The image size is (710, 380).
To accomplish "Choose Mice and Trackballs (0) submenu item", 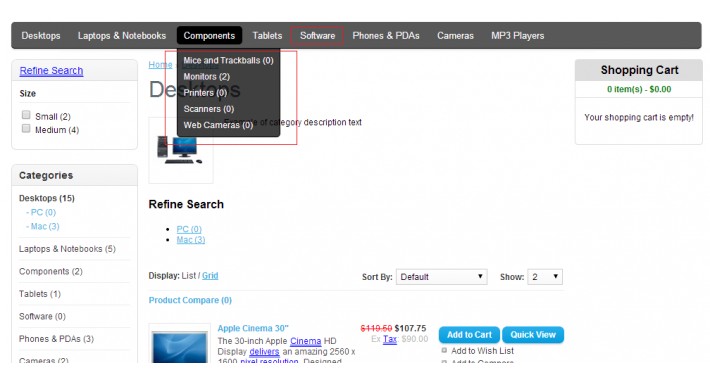I will point(228,60).
